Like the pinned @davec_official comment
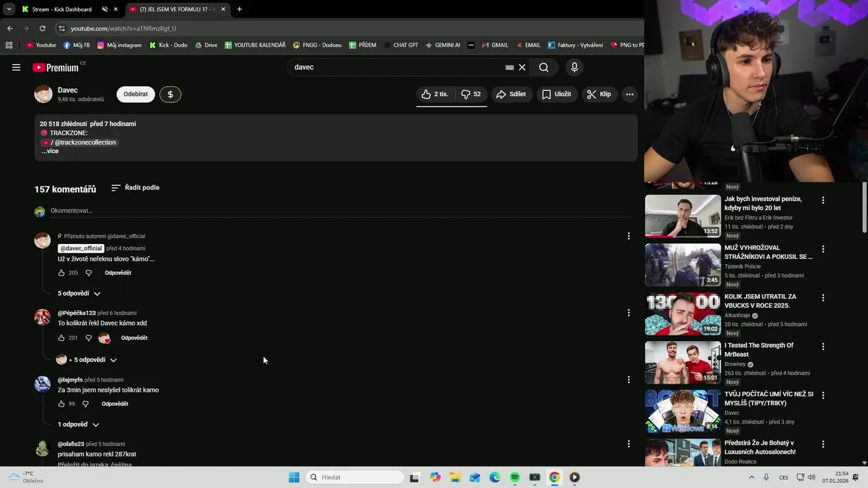This screenshot has width=868, height=488. [x=61, y=273]
